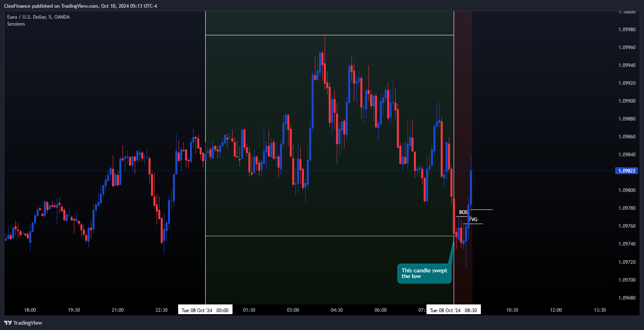This screenshot has width=644, height=330.
Task: Click the 1.09860 price axis label
Action: pyautogui.click(x=627, y=137)
